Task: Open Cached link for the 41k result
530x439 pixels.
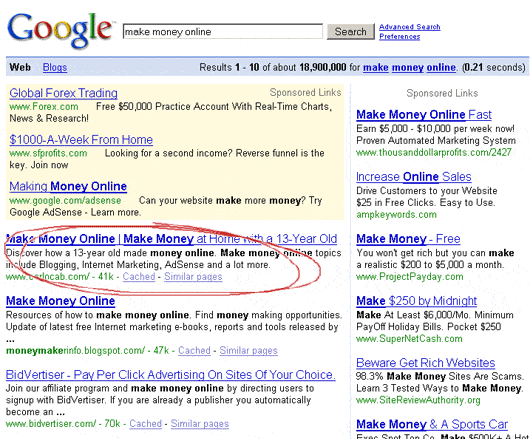Action: [139, 276]
